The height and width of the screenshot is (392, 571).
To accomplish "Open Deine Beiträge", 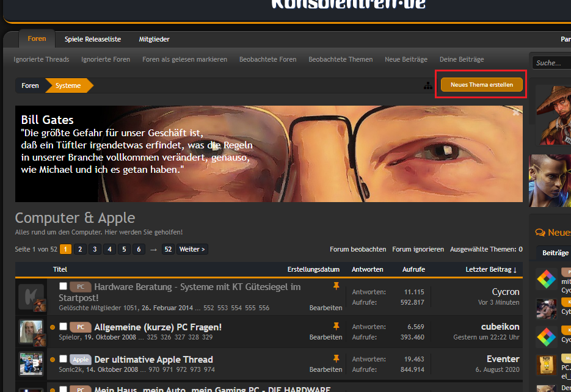I will coord(462,59).
